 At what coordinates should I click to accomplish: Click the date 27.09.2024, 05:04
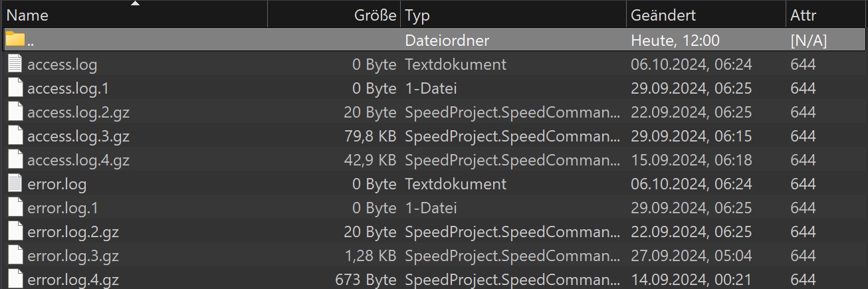(x=691, y=256)
